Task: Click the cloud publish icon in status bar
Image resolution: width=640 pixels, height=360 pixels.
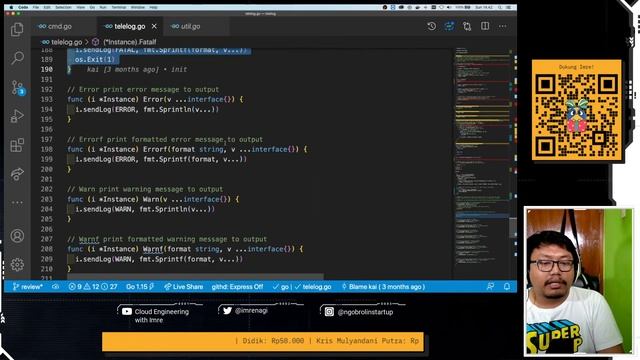Action: 56,287
